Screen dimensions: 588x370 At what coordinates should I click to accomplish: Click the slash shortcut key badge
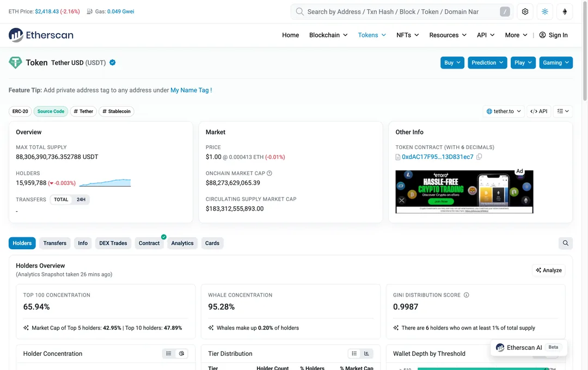click(505, 11)
